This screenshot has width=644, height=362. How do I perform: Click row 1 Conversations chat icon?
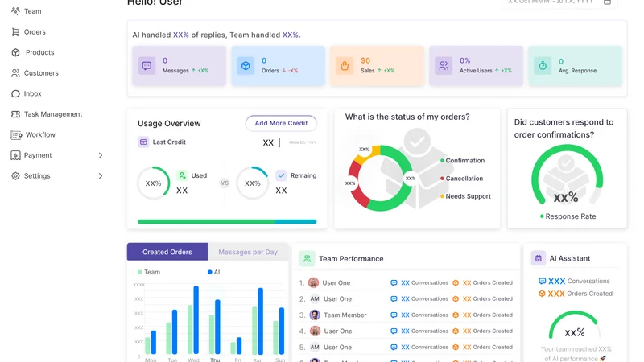click(394, 283)
